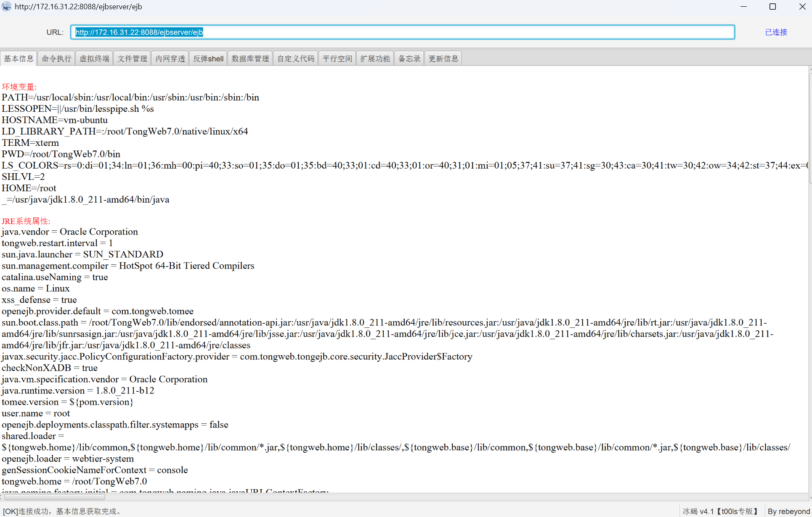Click the By rebeyond author label
Image resolution: width=812 pixels, height=517 pixels.
[x=788, y=511]
